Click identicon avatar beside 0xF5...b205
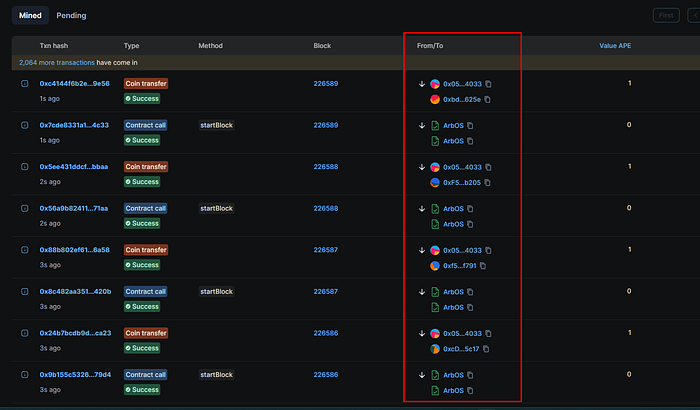 [x=435, y=183]
